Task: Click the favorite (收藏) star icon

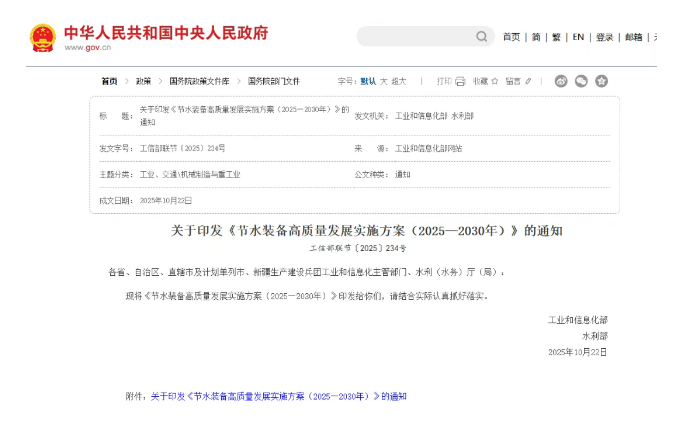Action: pos(496,81)
